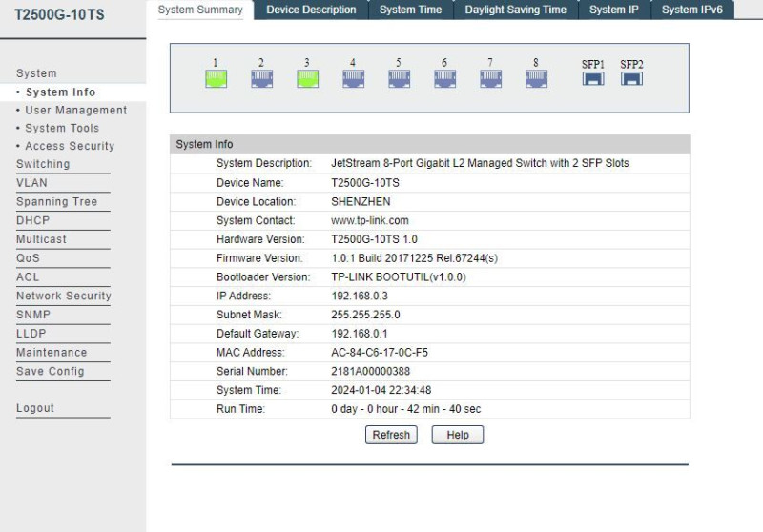The height and width of the screenshot is (532, 763).
Task: Expand the Switching menu
Action: [43, 164]
